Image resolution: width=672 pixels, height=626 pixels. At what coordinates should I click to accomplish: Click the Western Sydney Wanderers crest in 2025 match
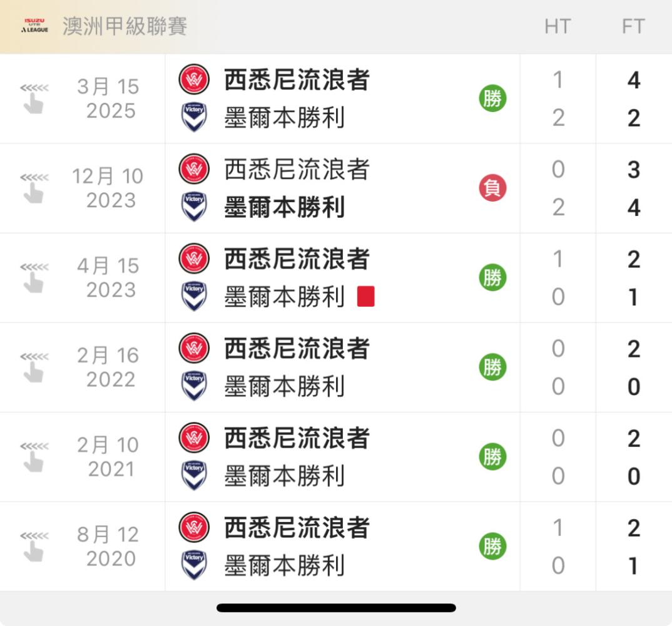pos(194,80)
